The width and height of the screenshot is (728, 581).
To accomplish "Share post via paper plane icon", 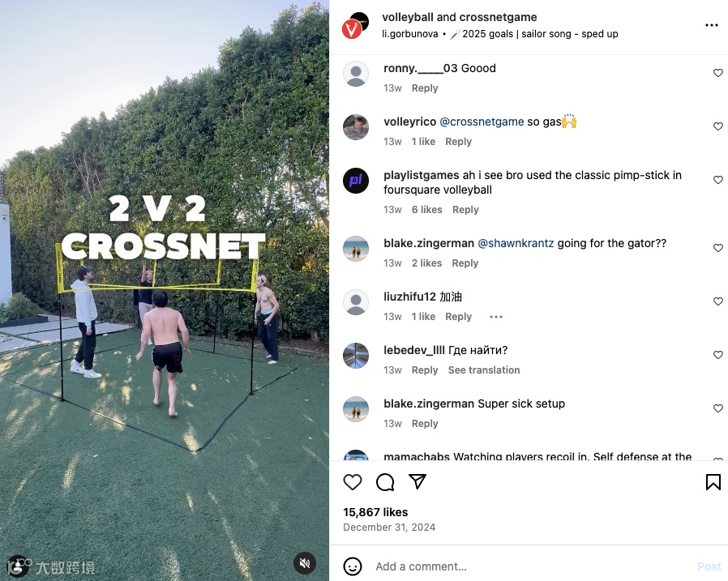I will [418, 481].
